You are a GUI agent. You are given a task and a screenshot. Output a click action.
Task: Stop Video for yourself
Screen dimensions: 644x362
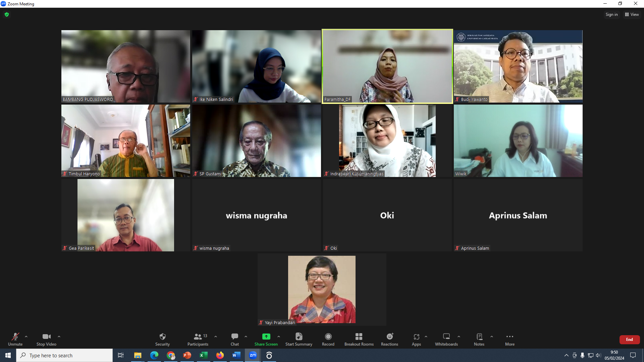coord(46,339)
